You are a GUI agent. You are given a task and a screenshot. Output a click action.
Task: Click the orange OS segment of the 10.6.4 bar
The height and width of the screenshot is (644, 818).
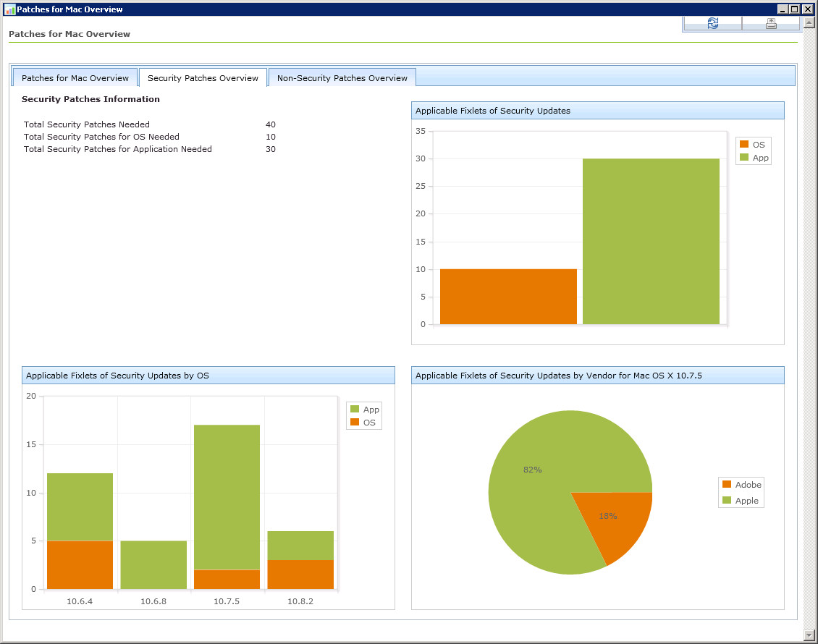[80, 564]
